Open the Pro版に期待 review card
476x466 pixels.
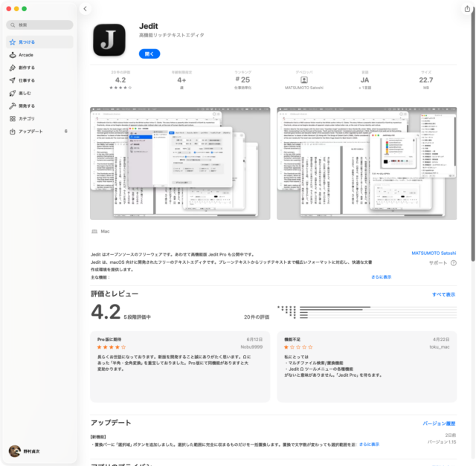[x=180, y=366]
